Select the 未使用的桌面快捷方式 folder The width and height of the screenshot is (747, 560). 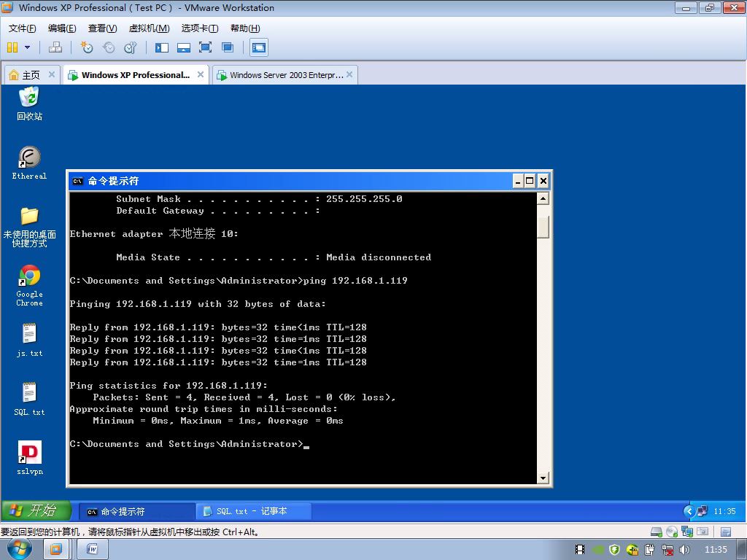(29, 227)
